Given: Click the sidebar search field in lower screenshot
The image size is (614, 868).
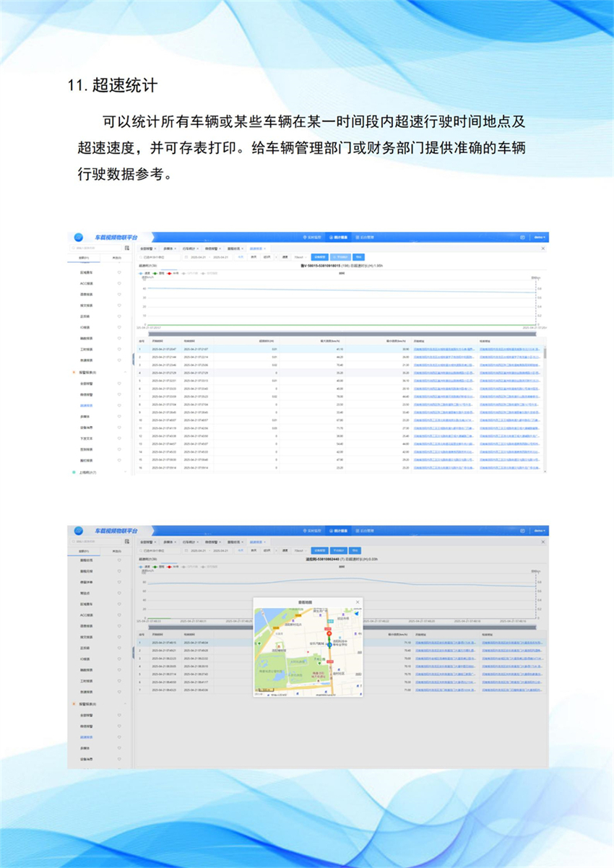Looking at the screenshot, I should coord(95,541).
